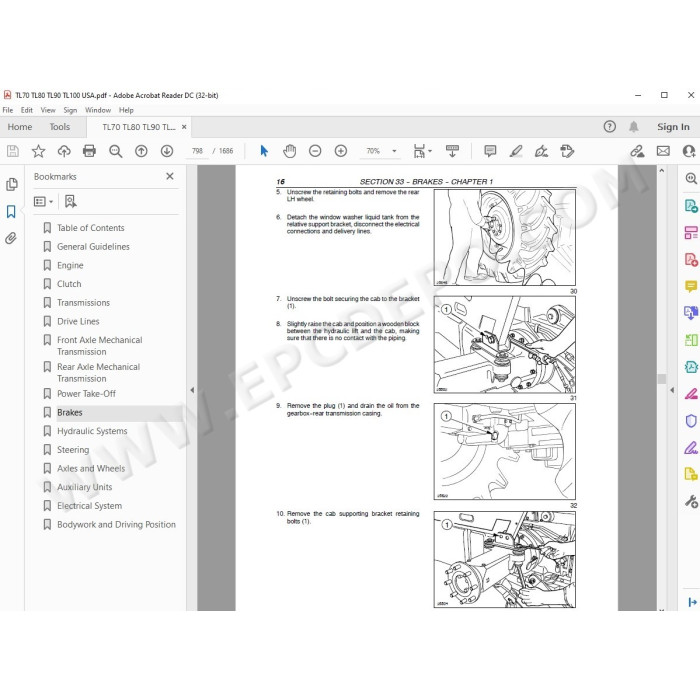Open the Hydraulic Systems bookmark
Viewport: 700px width, 700px height.
coord(92,431)
